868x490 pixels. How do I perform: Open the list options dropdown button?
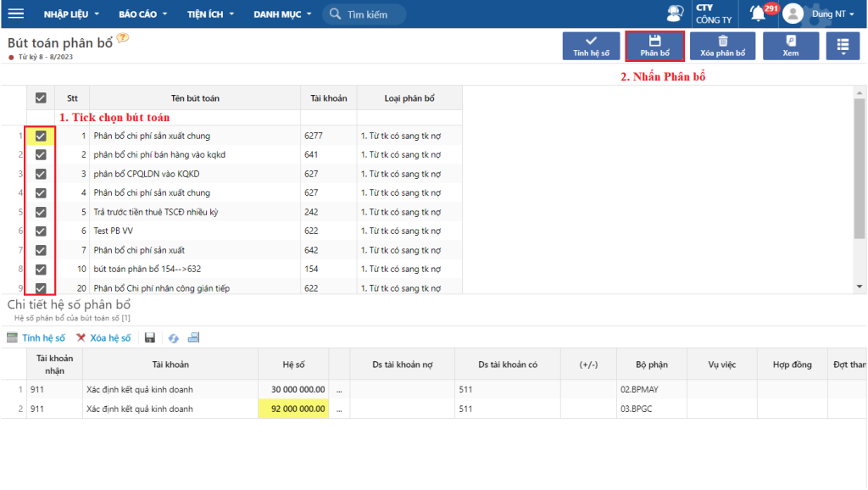(843, 46)
